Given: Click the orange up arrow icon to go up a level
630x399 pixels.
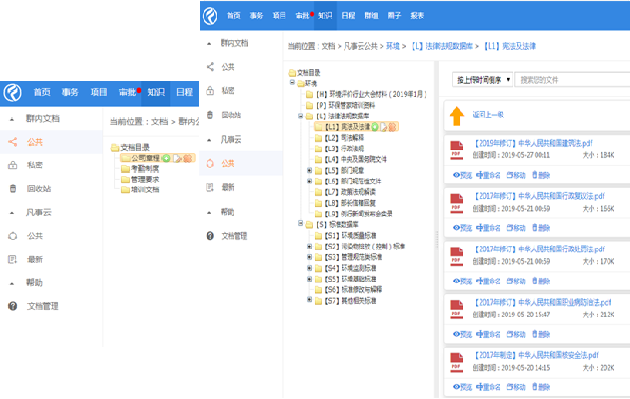Looking at the screenshot, I should pyautogui.click(x=457, y=116).
